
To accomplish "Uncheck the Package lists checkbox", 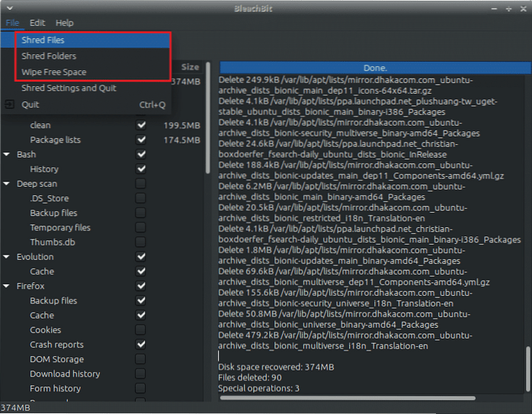I will [141, 140].
